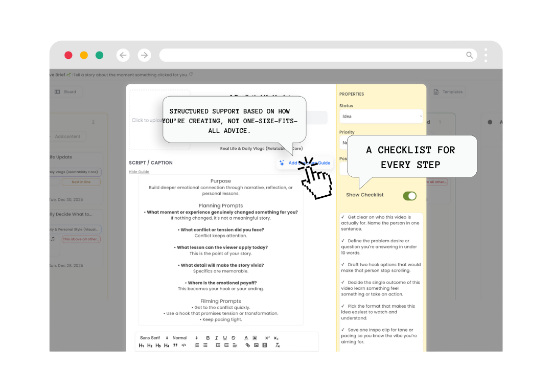The width and height of the screenshot is (552, 392).
Task: Open text alignment options
Action: click(x=235, y=345)
